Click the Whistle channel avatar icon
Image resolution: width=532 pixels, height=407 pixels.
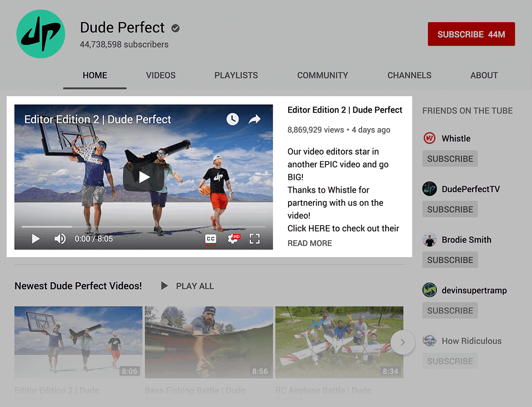click(x=429, y=138)
